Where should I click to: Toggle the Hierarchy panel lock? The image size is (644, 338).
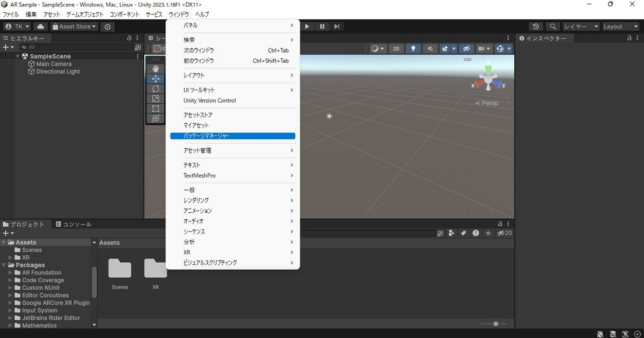[x=129, y=38]
